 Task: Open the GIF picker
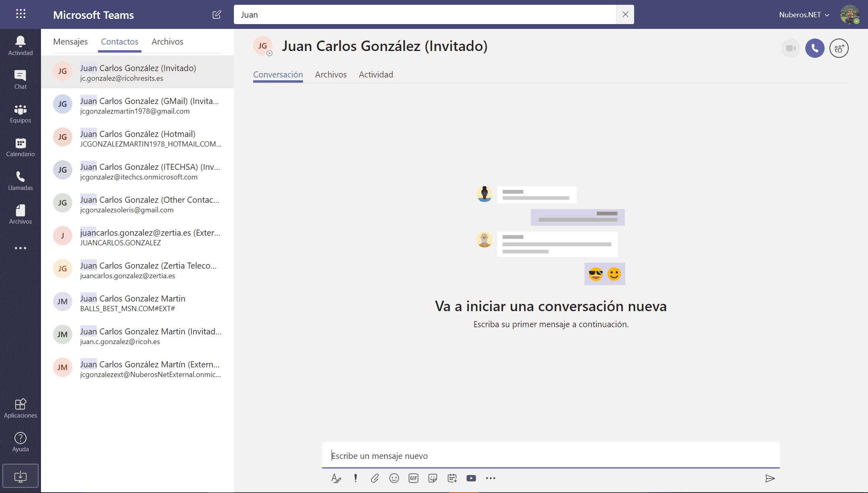click(414, 478)
